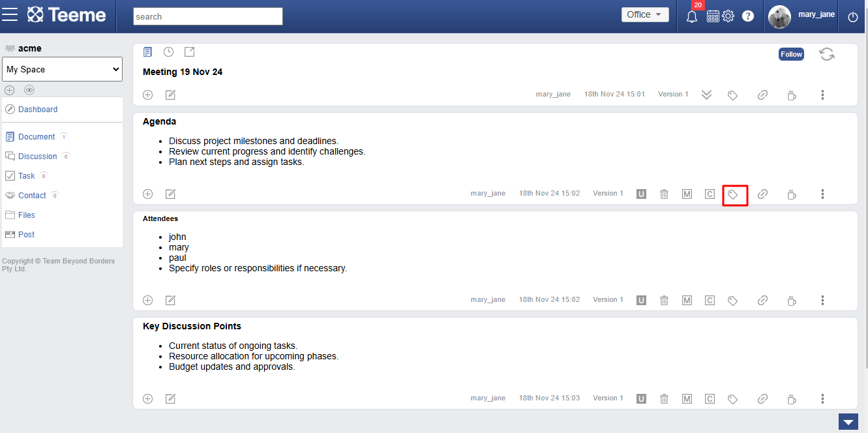Click the Teeme logo
The height and width of the screenshot is (433, 868).
point(67,14)
